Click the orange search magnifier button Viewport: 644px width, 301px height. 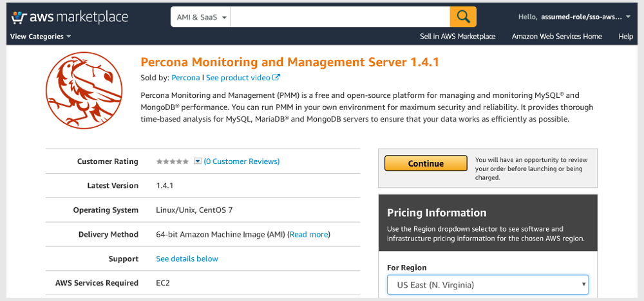click(463, 17)
